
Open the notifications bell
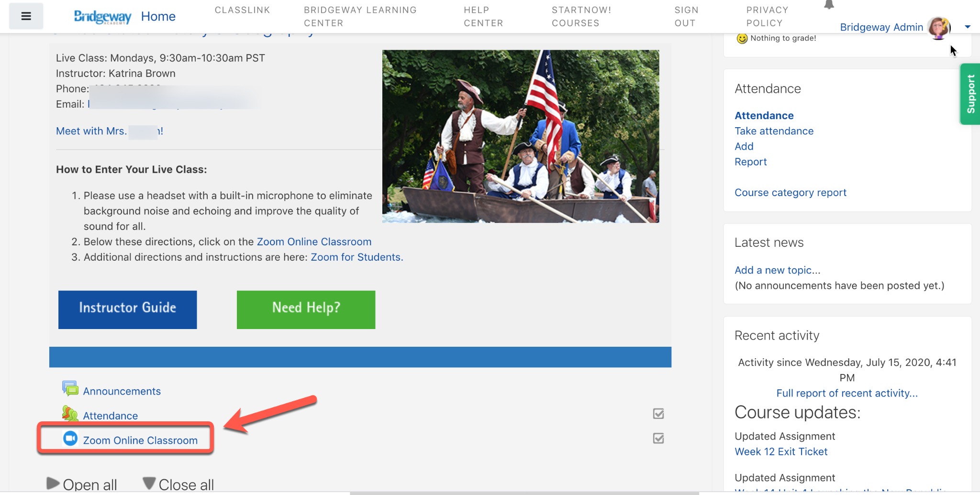point(829,4)
